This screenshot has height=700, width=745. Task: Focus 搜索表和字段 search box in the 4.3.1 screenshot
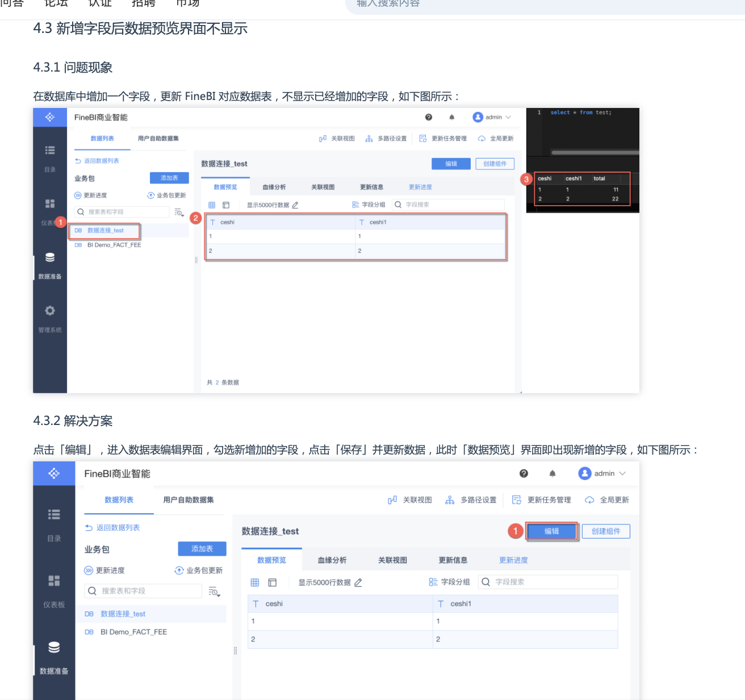point(122,212)
